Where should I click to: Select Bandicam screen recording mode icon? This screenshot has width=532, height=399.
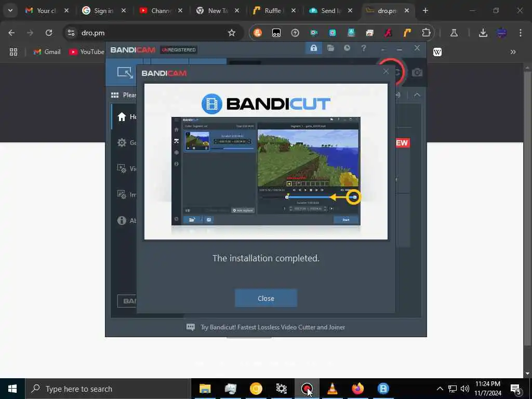coord(125,72)
